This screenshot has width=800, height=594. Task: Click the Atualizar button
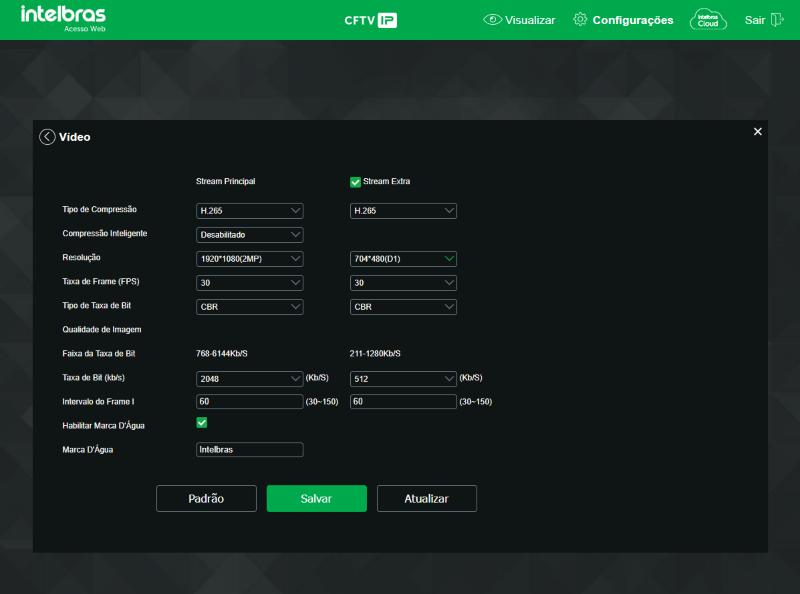(x=427, y=499)
